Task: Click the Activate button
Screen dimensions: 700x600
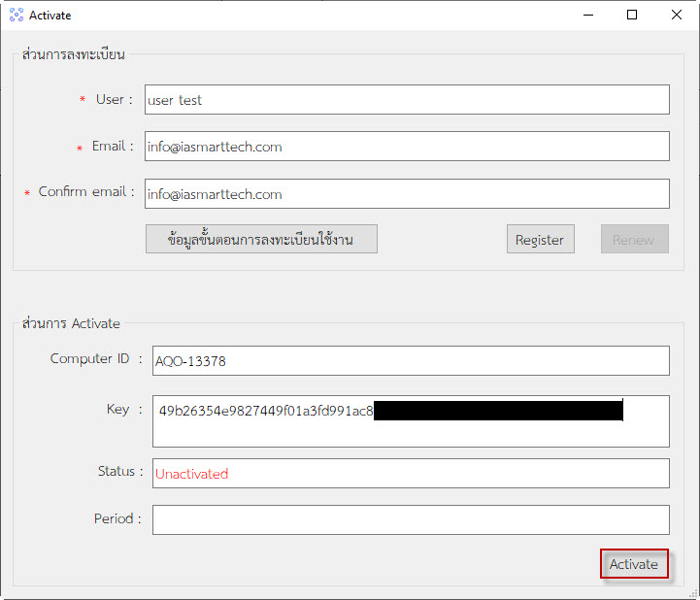Action: pyautogui.click(x=634, y=564)
